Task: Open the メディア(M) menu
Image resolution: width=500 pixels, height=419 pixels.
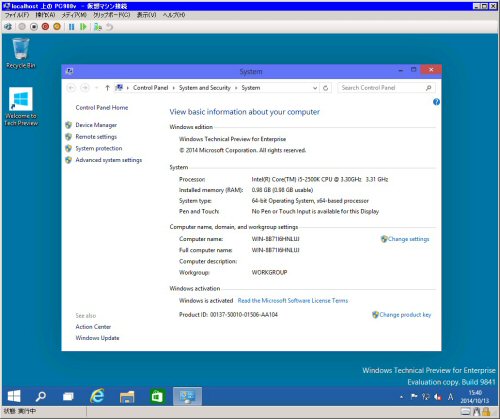Action: [74, 15]
